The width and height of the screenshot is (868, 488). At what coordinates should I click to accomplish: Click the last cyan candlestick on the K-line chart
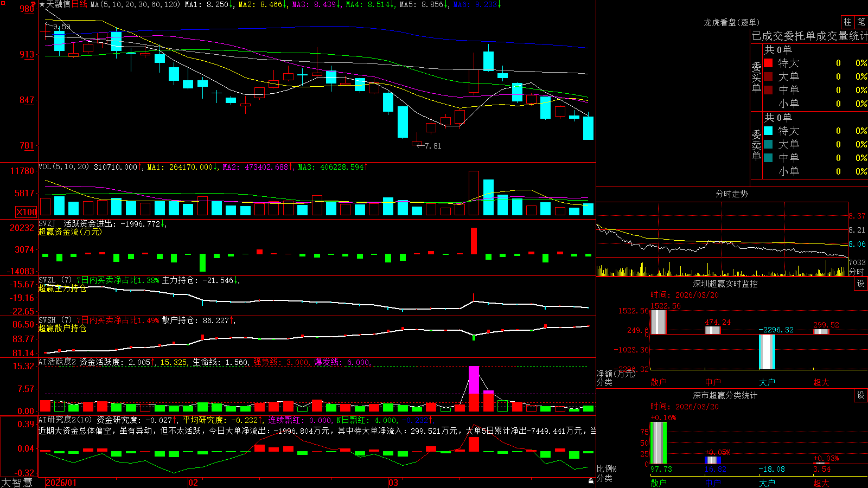[588, 128]
